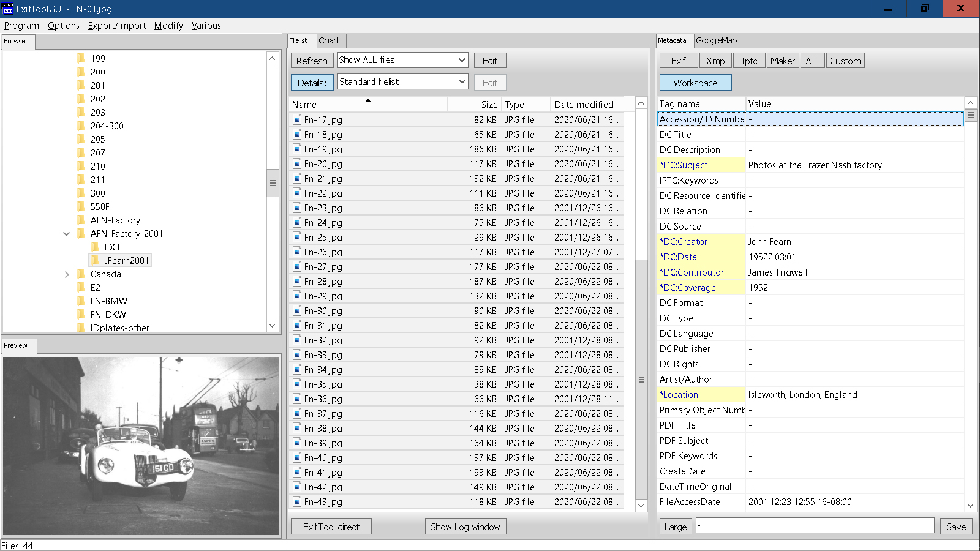Click the JPG file icon for Fn-17.jpg
The image size is (980, 551).
pos(296,120)
